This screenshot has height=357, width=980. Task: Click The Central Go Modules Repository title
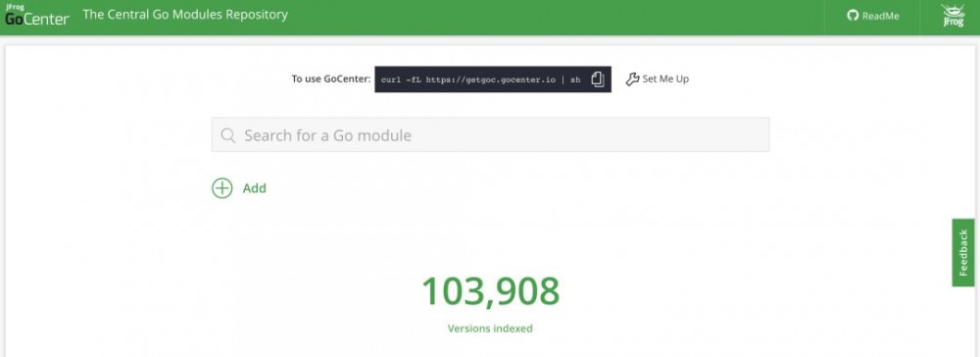coord(185,15)
